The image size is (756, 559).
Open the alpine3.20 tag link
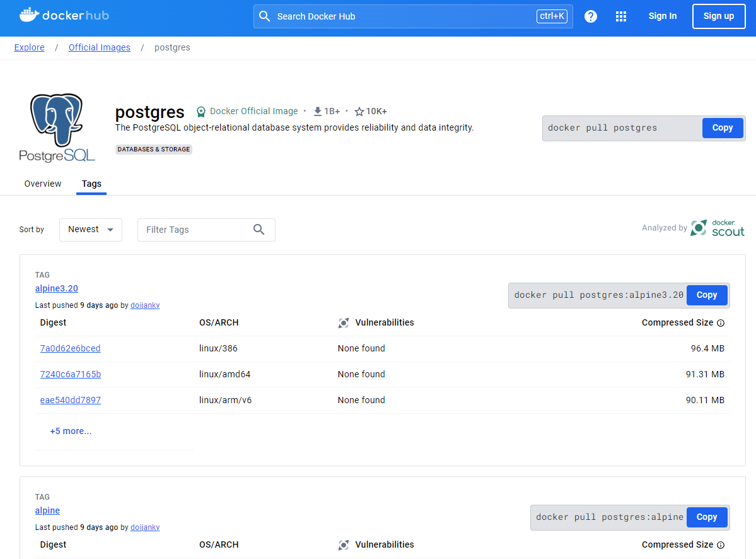57,288
